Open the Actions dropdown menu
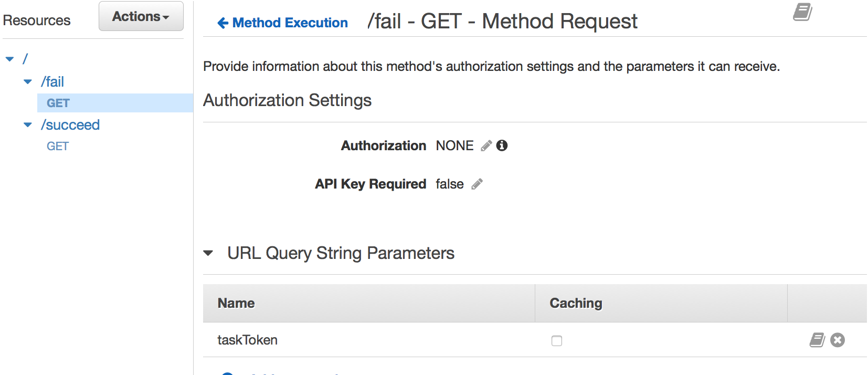868x375 pixels. tap(141, 17)
